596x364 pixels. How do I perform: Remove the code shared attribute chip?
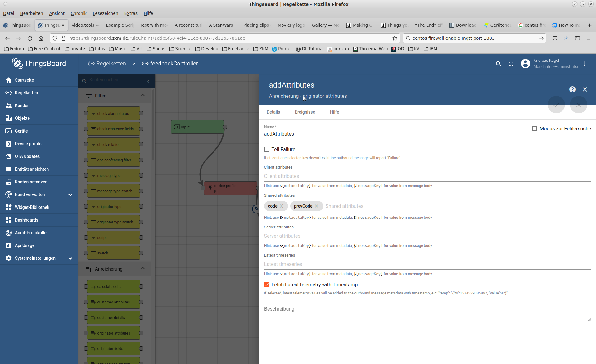pos(281,206)
